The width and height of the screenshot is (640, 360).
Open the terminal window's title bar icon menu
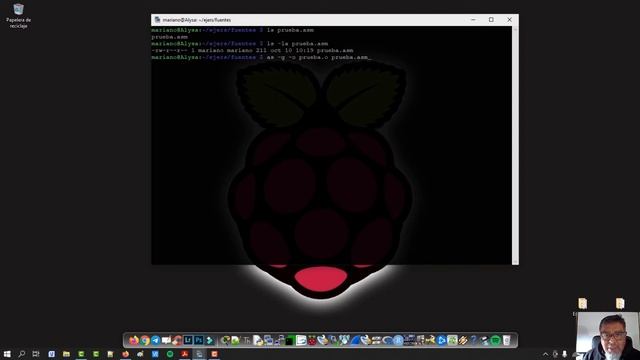click(x=157, y=20)
